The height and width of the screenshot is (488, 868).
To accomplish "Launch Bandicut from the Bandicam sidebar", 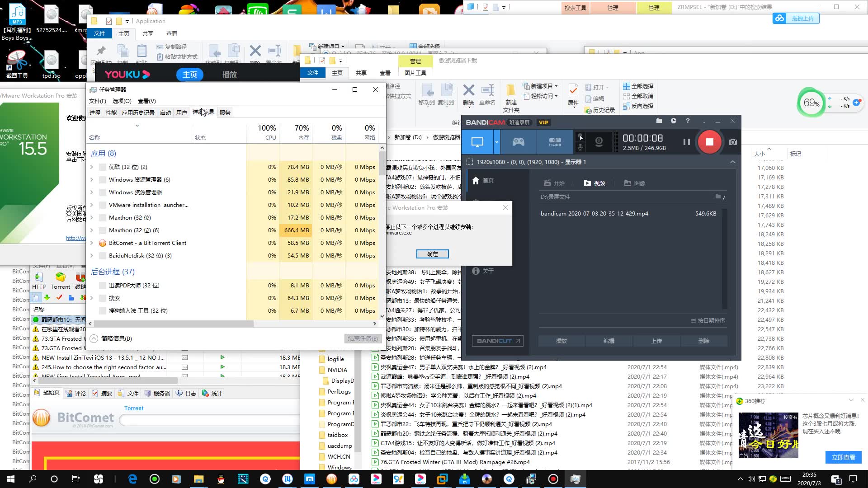I will tap(497, 341).
